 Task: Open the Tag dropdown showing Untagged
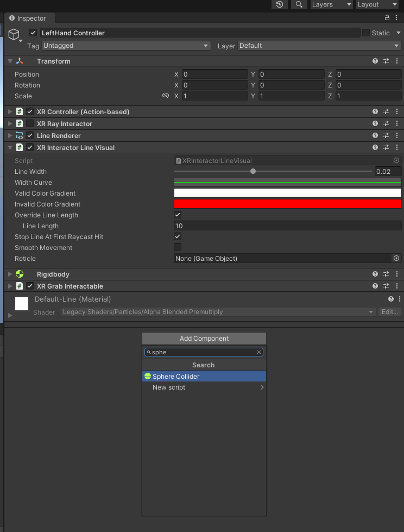point(126,46)
